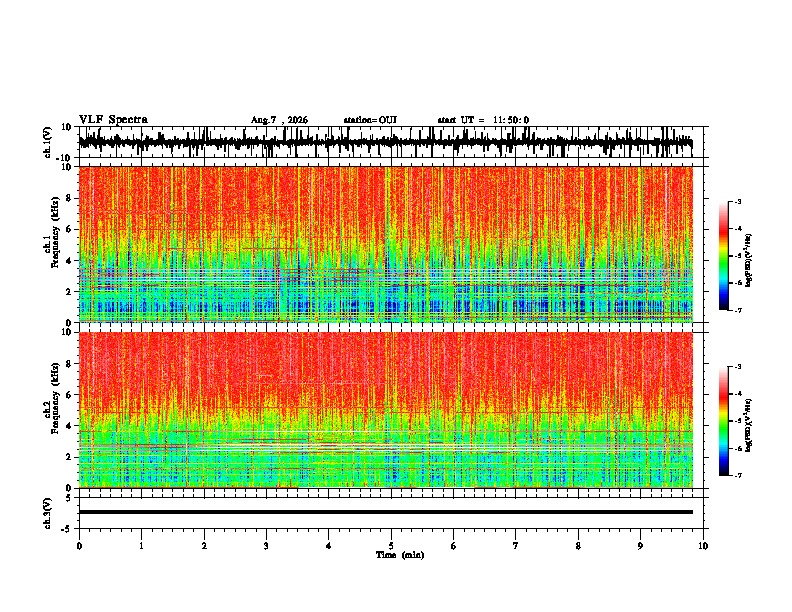This screenshot has height=612, width=792.
Task: Click the "8" kHz tick of ch.1 spectrogram
Action: [x=69, y=198]
